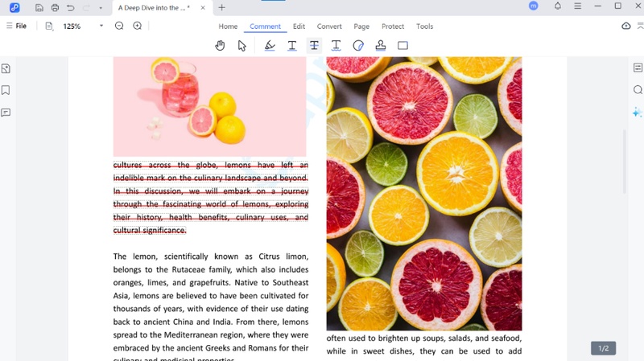Select the squiggly underline tool
Screen dimensions: 644x361
tap(336, 46)
